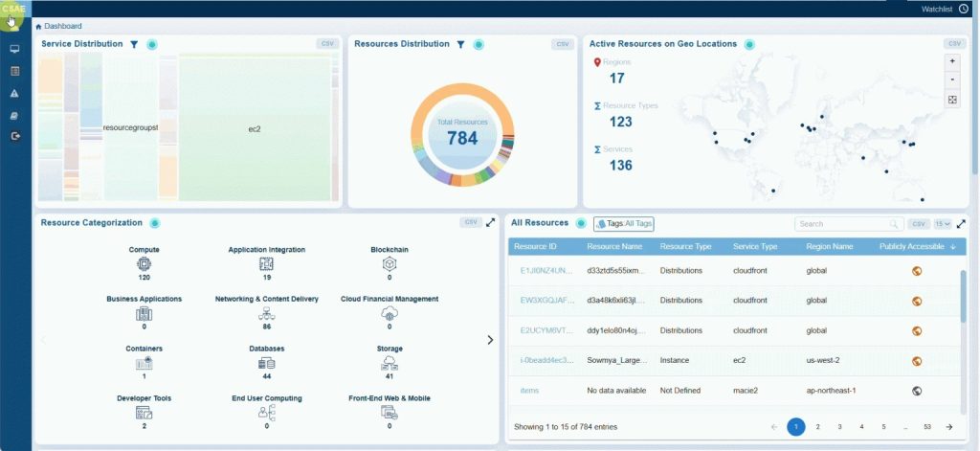The width and height of the screenshot is (980, 451).
Task: Show next categories with the right chevron
Action: (x=490, y=339)
